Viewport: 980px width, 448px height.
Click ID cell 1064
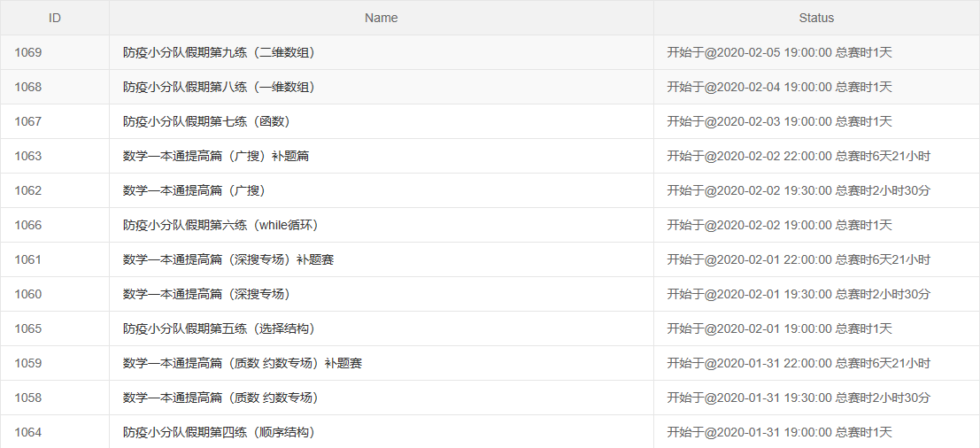coord(28,432)
